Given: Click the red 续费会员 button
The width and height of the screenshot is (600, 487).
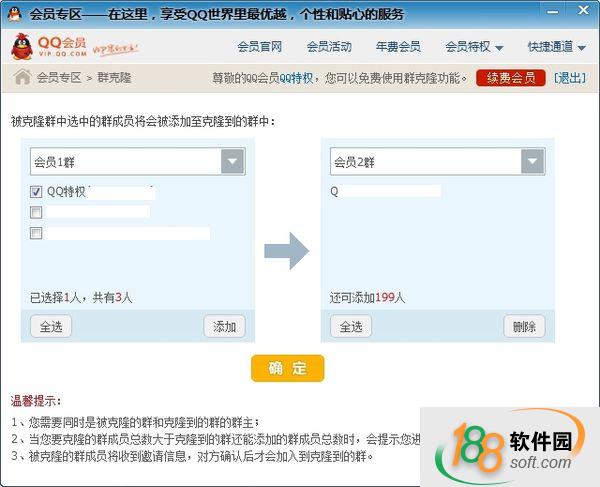Looking at the screenshot, I should click(510, 77).
